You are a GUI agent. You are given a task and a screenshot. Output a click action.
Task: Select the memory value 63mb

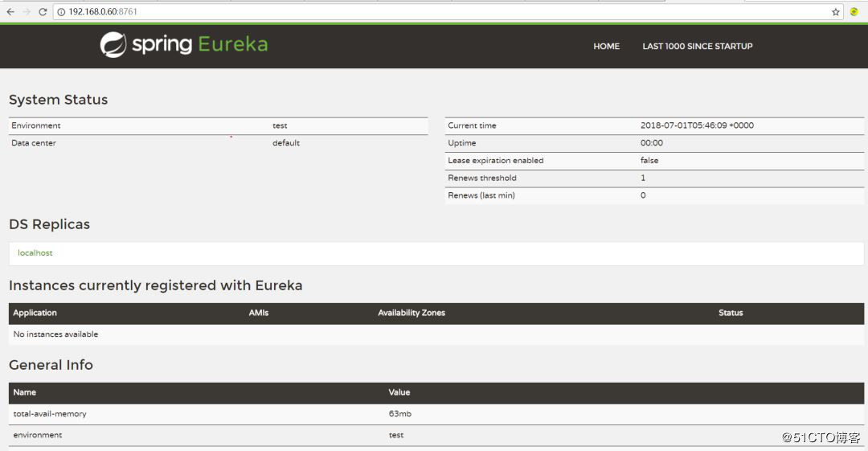click(x=399, y=414)
